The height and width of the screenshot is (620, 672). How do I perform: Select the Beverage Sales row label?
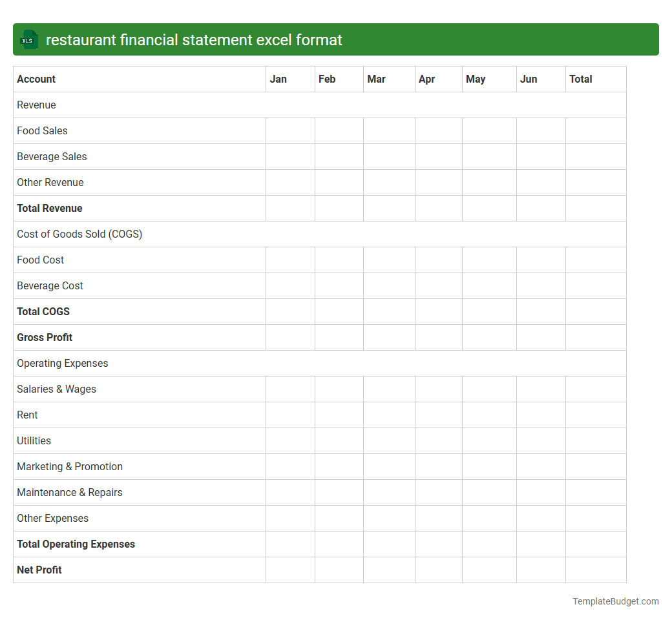click(52, 156)
